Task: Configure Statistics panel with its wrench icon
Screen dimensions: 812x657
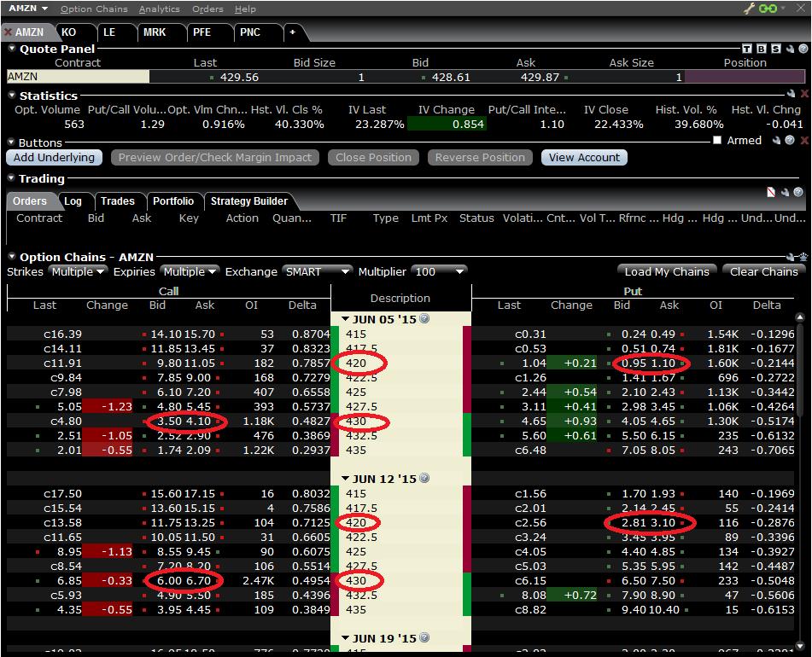Action: pyautogui.click(x=792, y=94)
